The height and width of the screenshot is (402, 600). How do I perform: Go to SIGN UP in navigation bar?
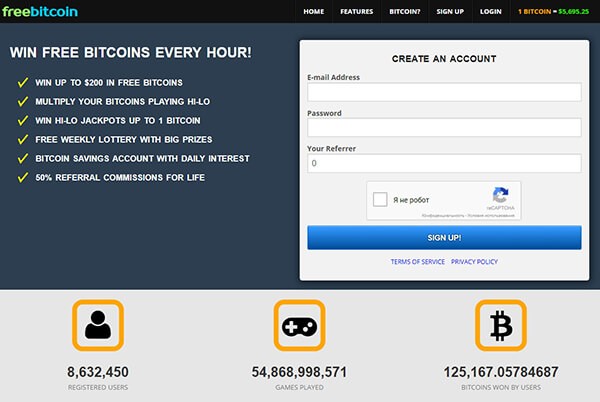[450, 11]
